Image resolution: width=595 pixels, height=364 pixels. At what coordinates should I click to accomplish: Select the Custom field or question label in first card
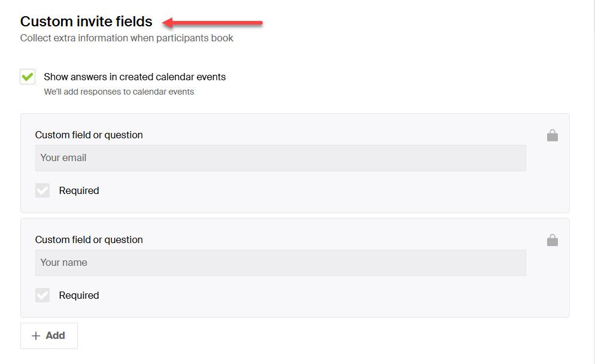(x=89, y=135)
